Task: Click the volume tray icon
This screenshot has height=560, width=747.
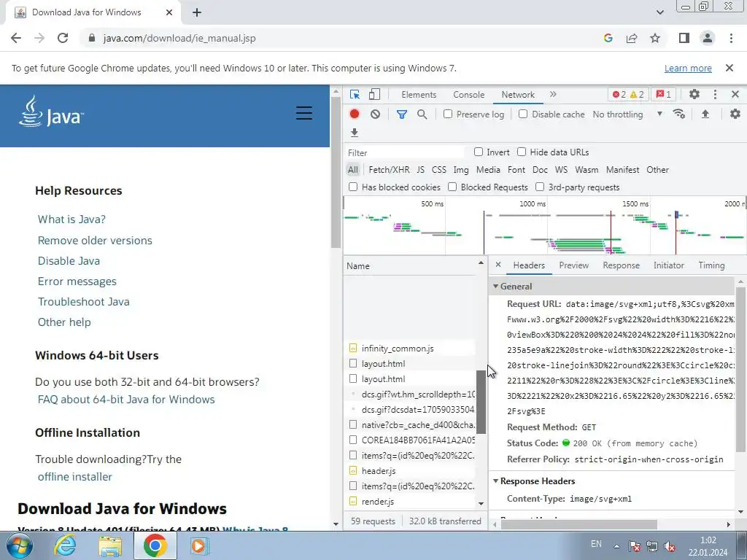Action: click(x=670, y=546)
